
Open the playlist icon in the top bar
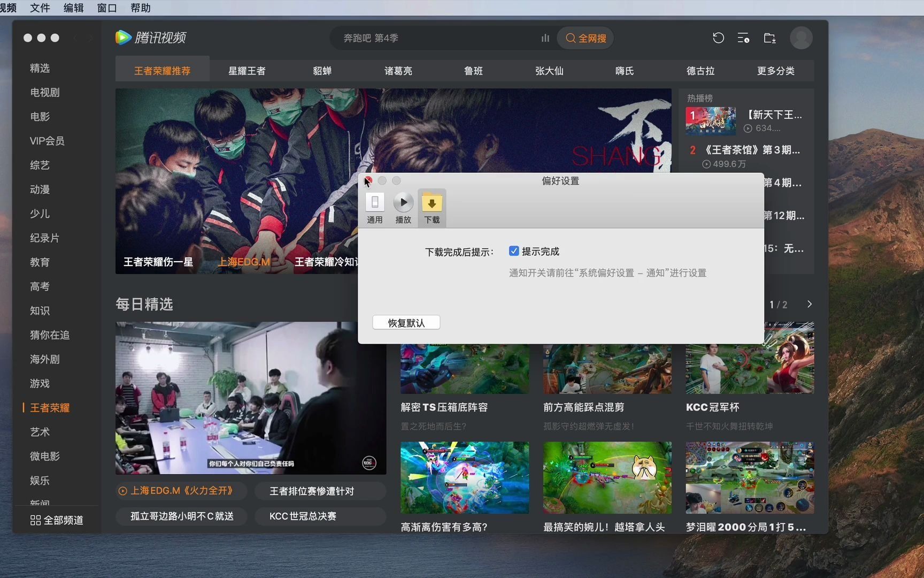click(x=743, y=38)
